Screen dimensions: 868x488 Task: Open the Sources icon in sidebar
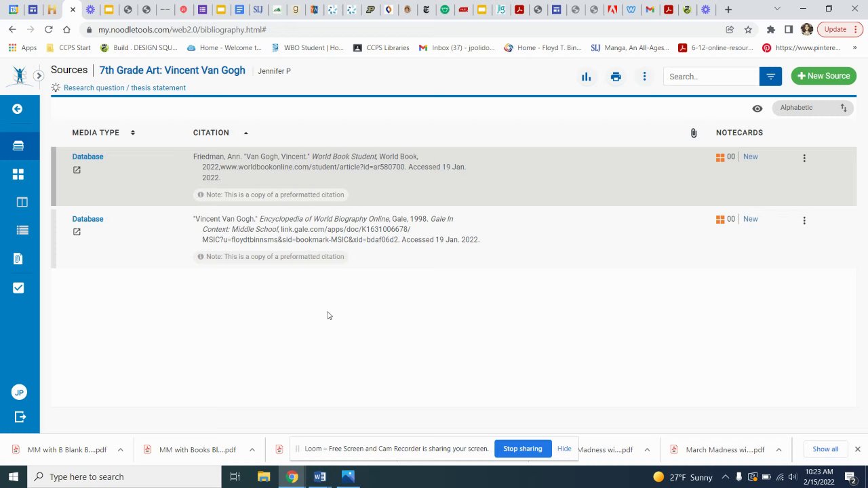tap(18, 146)
